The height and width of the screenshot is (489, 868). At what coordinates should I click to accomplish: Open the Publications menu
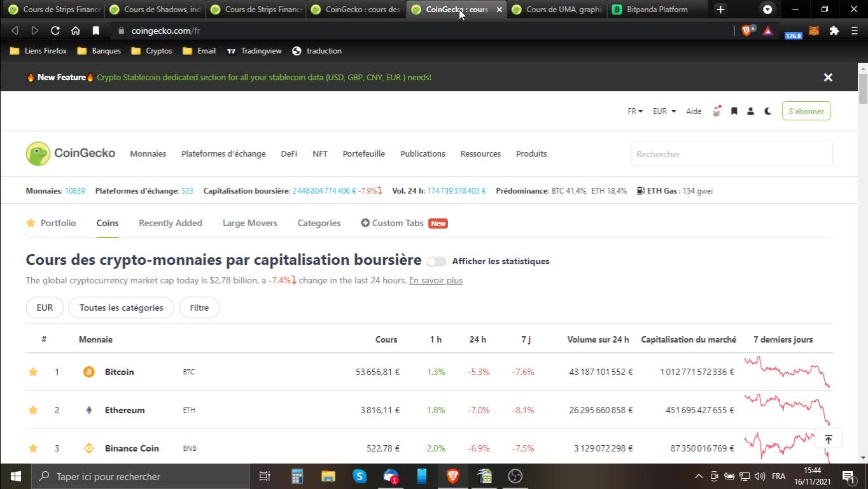pos(423,153)
